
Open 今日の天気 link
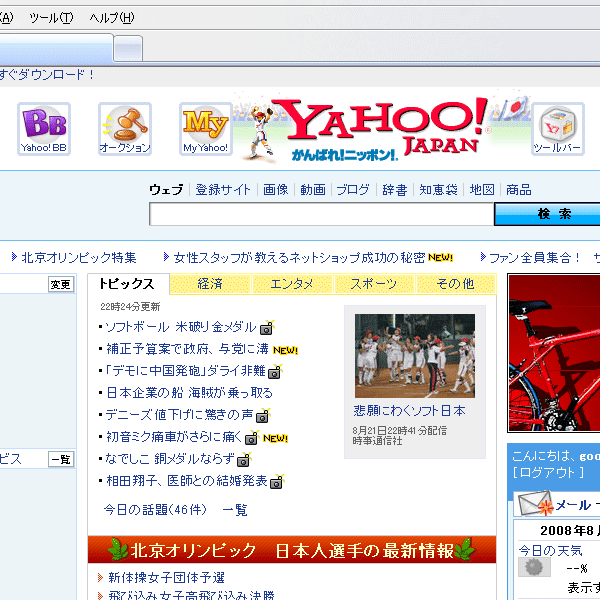click(x=550, y=551)
